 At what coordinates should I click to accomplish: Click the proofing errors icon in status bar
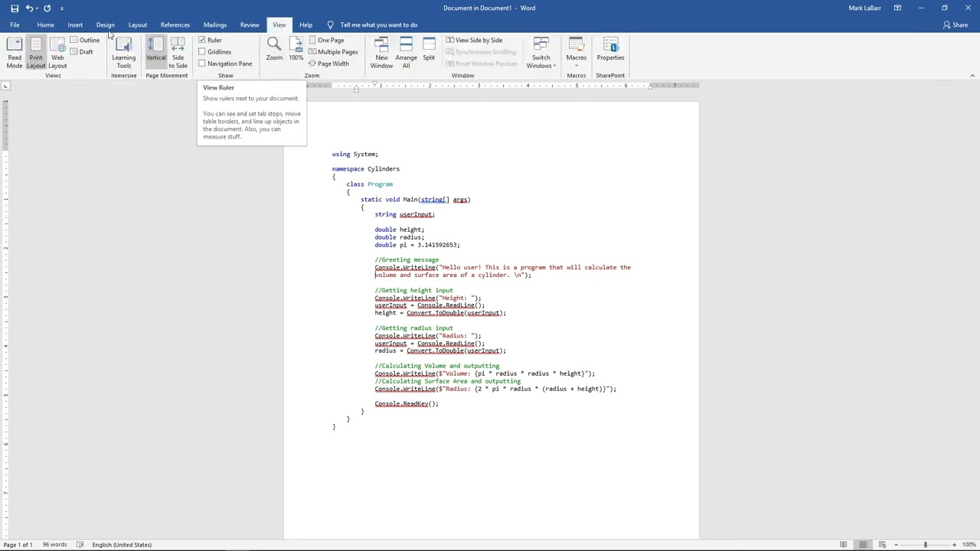point(80,545)
